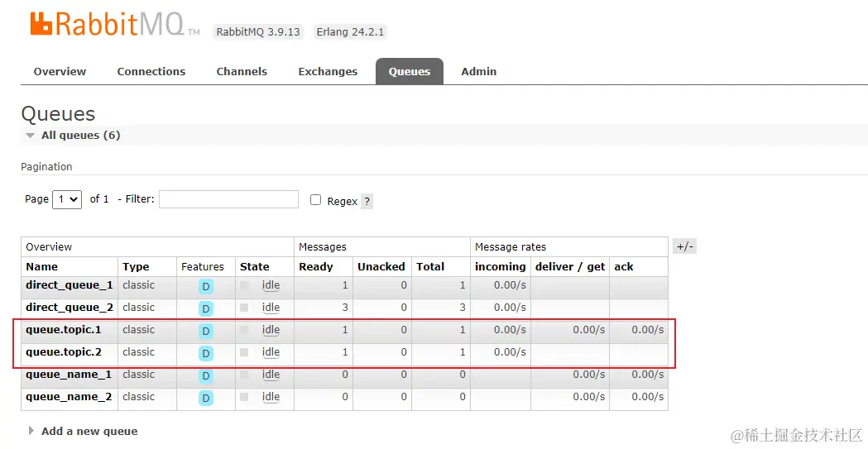This screenshot has width=868, height=449.
Task: Open the queue_name_1 queue link
Action: (69, 375)
